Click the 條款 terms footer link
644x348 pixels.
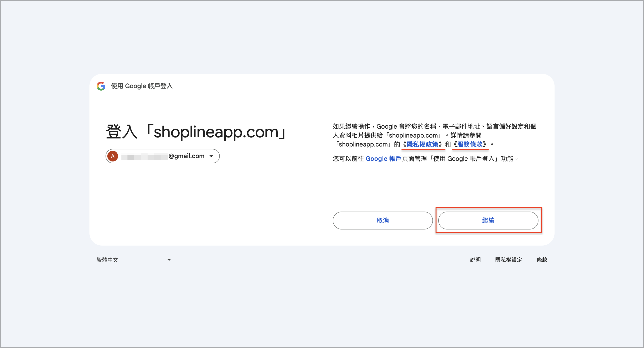point(542,260)
